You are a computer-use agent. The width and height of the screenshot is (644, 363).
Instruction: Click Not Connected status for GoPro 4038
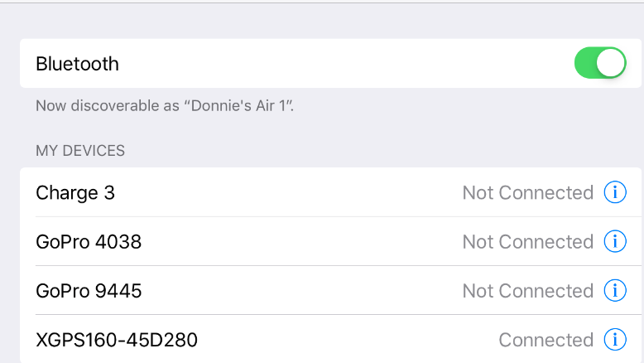(x=528, y=242)
